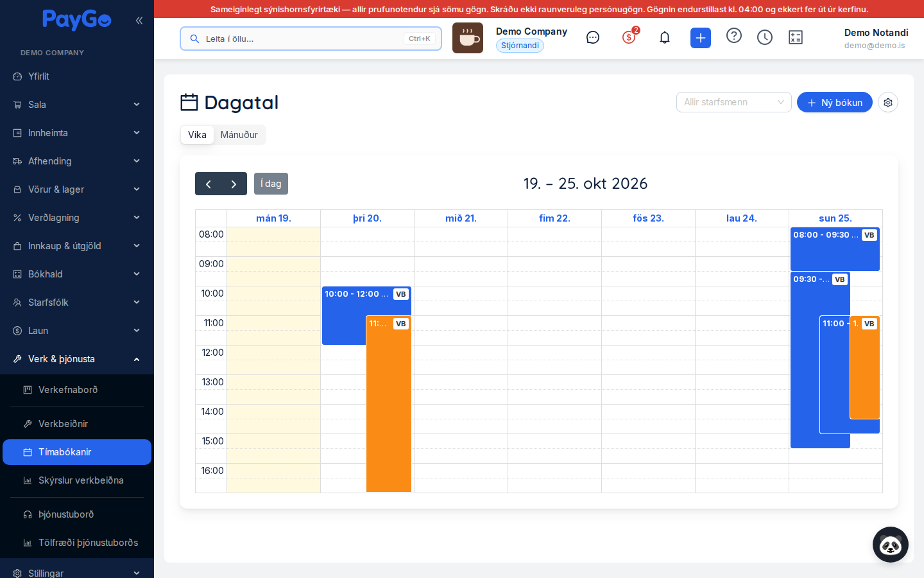
Task: Switch to the Vika tab
Action: tap(197, 135)
